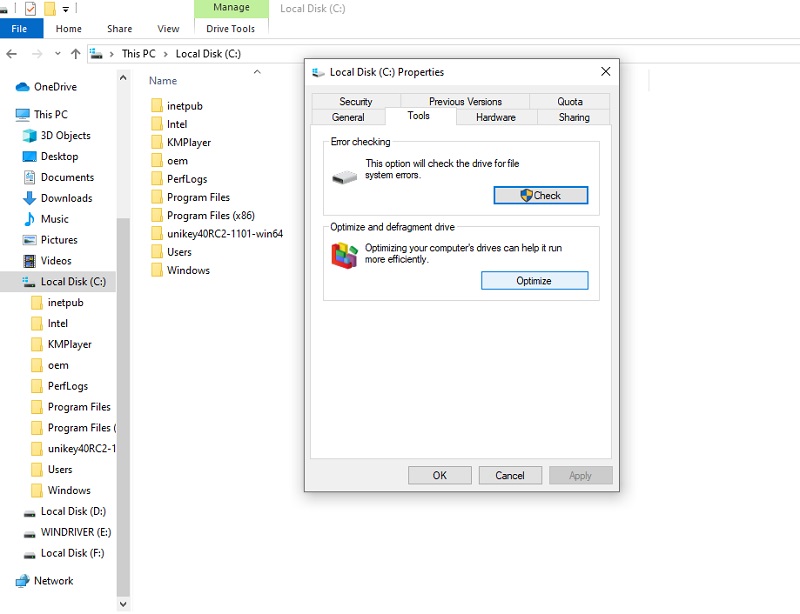Switch to the Security tab in Properties
The height and width of the screenshot is (614, 800).
click(356, 102)
